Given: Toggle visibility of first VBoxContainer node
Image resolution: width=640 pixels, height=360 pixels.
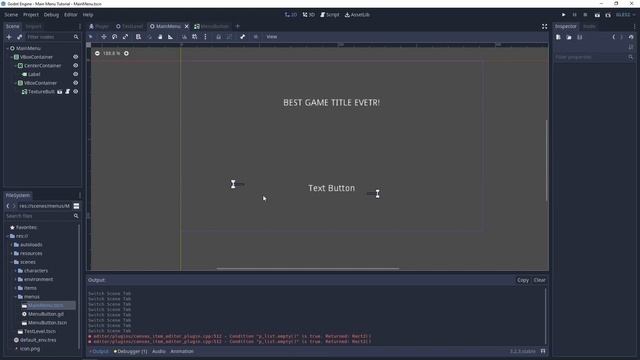Looking at the screenshot, I should [76, 57].
